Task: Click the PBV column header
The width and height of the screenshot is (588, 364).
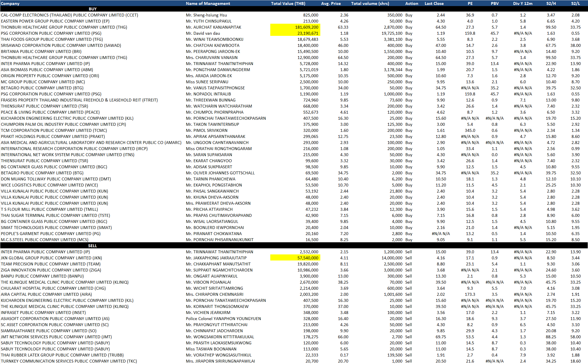Action: [x=494, y=3]
